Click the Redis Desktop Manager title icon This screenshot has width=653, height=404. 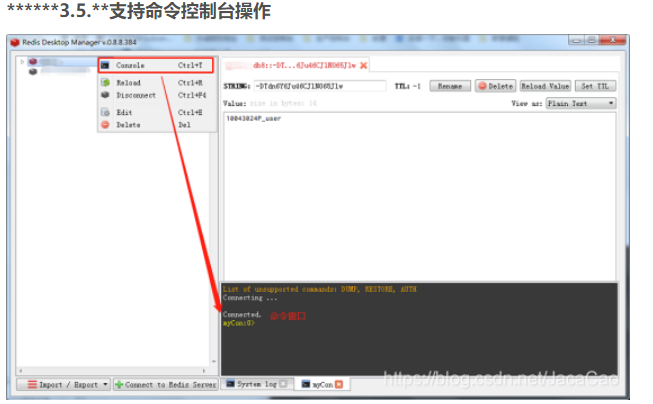(15, 42)
